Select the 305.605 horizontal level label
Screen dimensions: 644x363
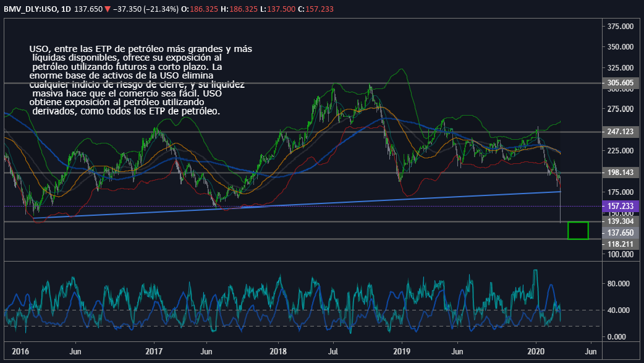[x=619, y=82]
